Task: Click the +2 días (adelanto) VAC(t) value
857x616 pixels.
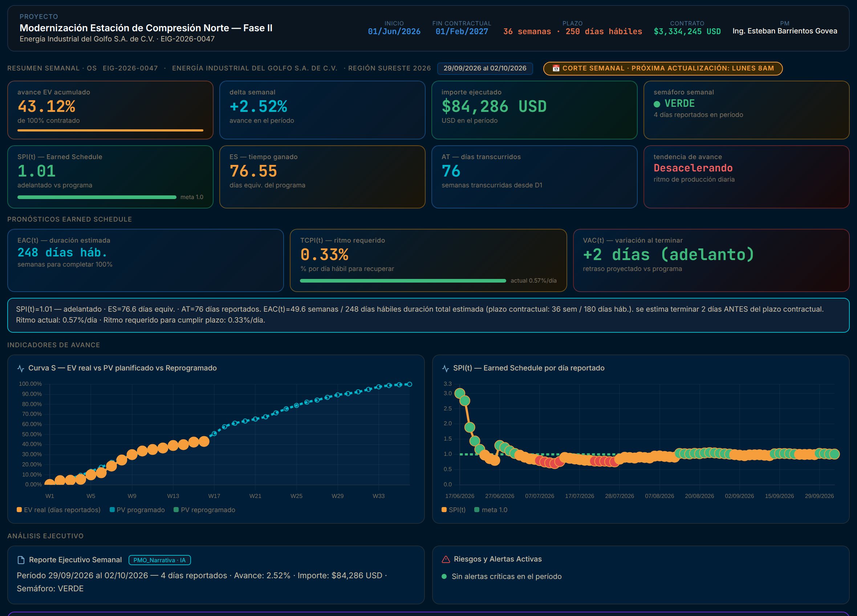Action: point(669,255)
